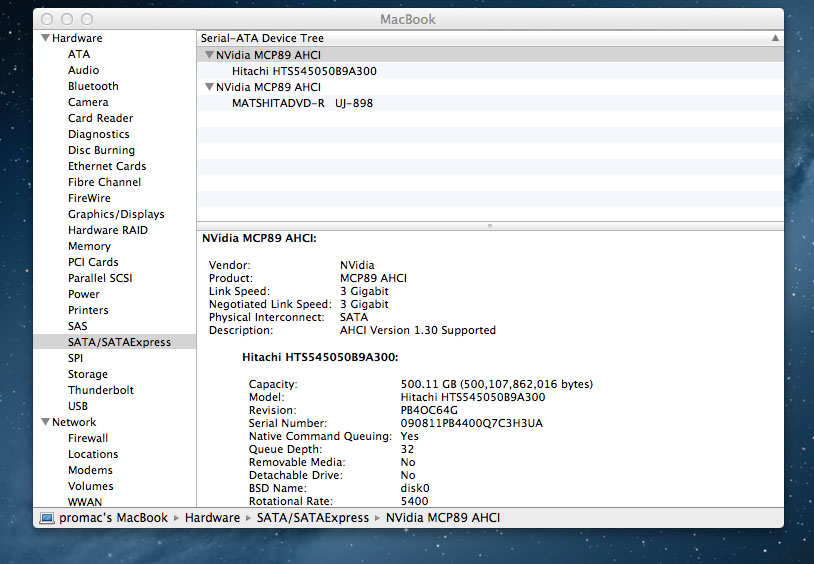
Task: Click the sort arrow in Serial-ATA Device Tree header
Action: (x=775, y=38)
